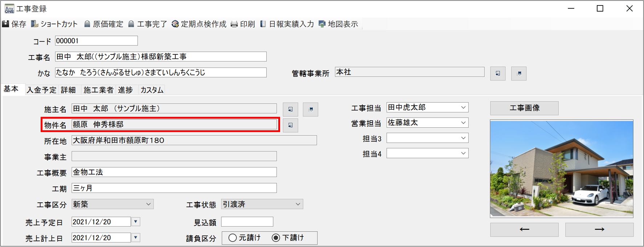Open 定期点検作成 from the toolbar
The width and height of the screenshot is (644, 247).
pos(175,24)
